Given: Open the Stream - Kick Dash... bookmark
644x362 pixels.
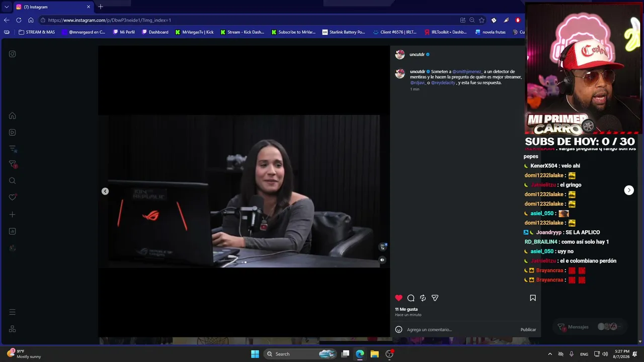Looking at the screenshot, I should [x=242, y=32].
